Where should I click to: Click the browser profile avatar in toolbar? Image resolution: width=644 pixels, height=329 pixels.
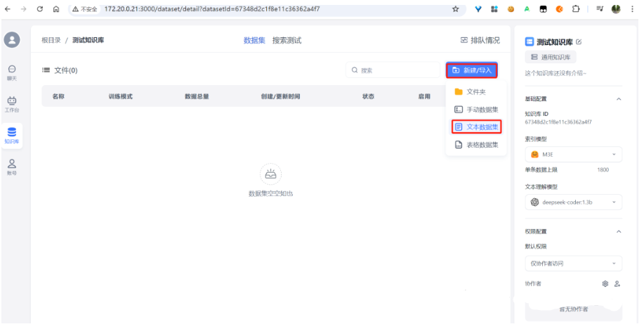tap(616, 8)
